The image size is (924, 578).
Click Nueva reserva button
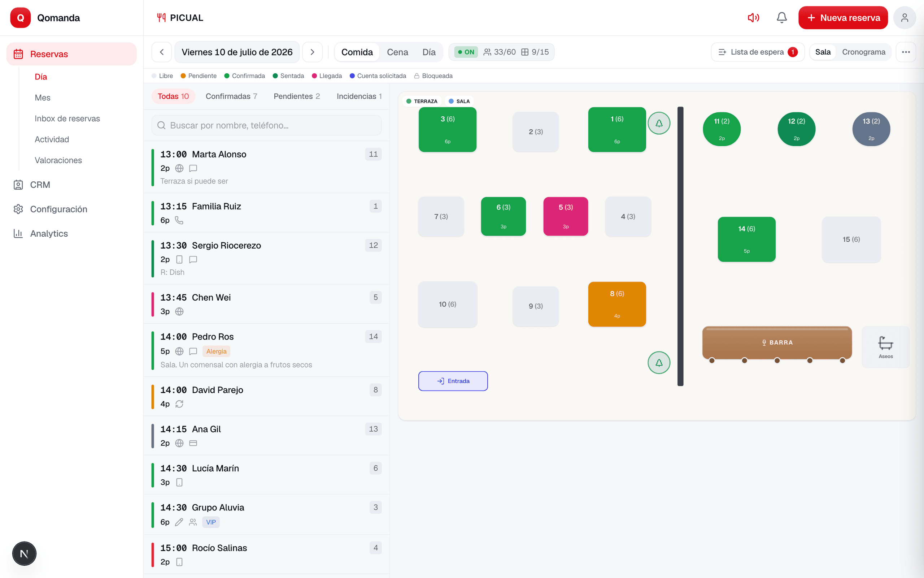pyautogui.click(x=843, y=18)
